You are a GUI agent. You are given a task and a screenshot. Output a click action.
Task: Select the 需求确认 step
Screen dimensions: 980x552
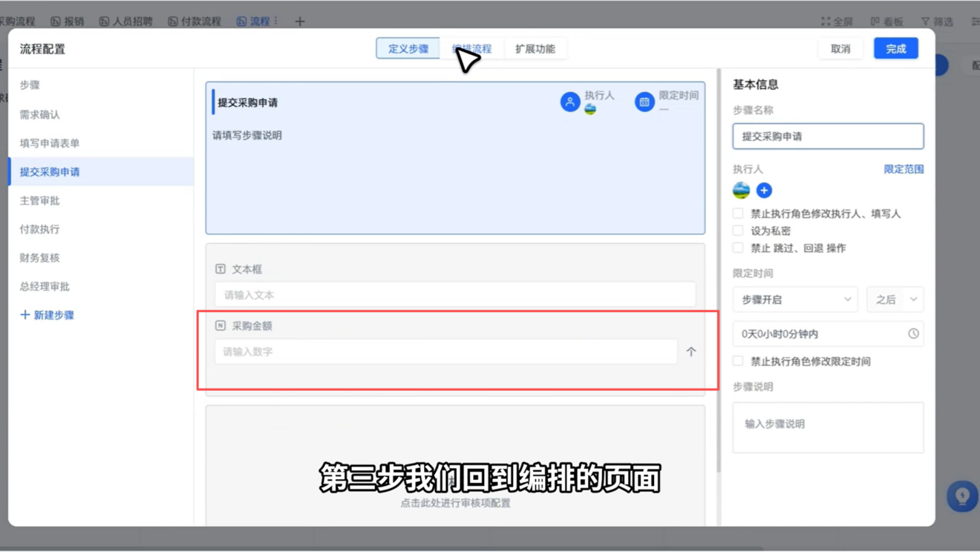101,114
